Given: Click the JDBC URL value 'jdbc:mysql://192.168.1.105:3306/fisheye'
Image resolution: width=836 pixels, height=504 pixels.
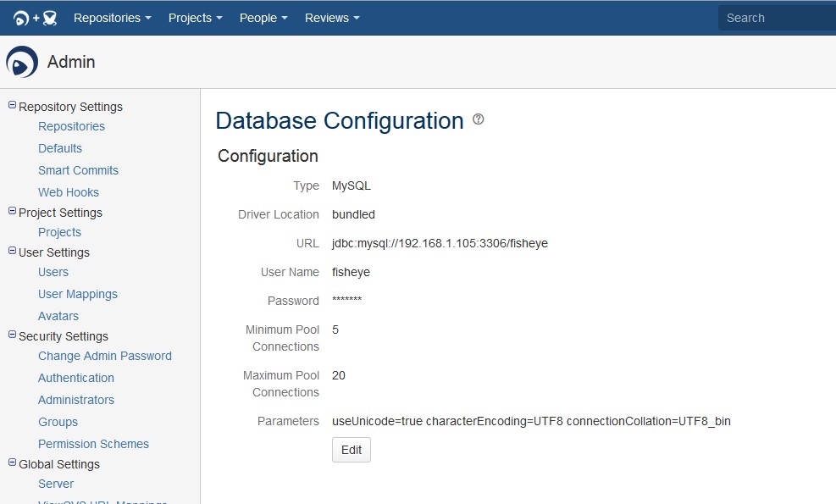Looking at the screenshot, I should click(x=440, y=243).
